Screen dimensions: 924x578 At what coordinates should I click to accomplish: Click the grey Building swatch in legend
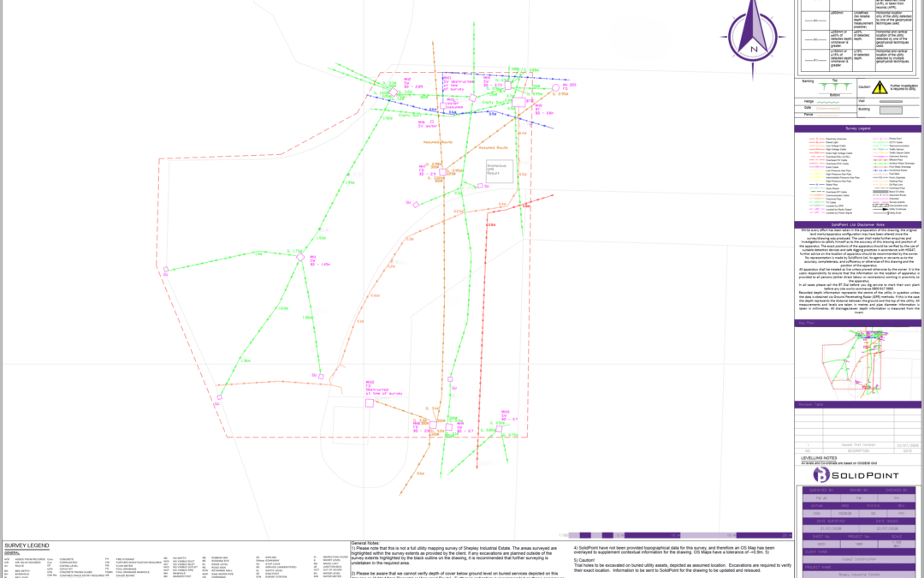pyautogui.click(x=891, y=110)
